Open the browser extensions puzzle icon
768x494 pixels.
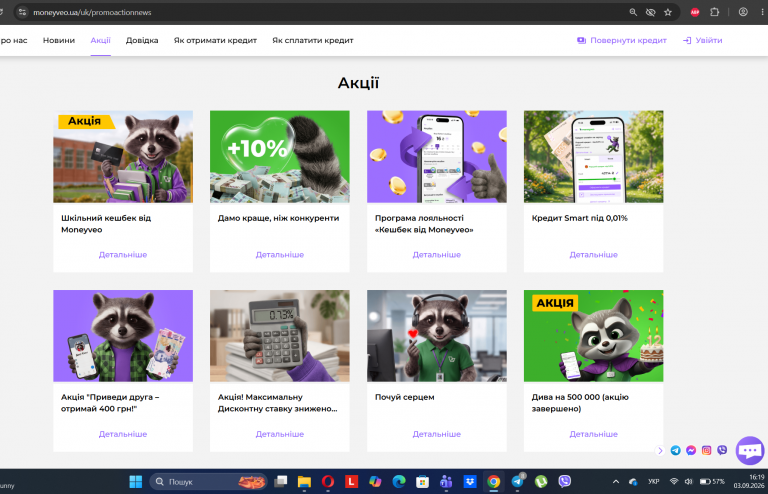pyautogui.click(x=715, y=12)
